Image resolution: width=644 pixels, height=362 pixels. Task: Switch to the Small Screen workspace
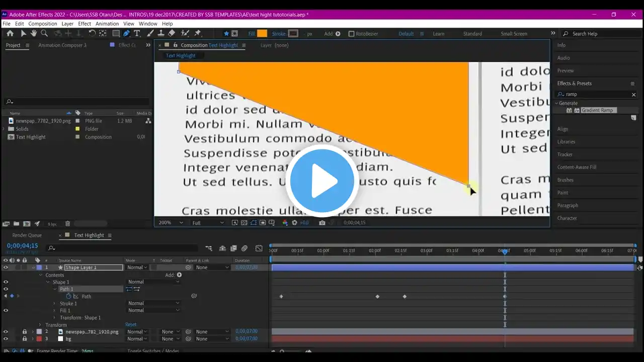click(x=514, y=34)
